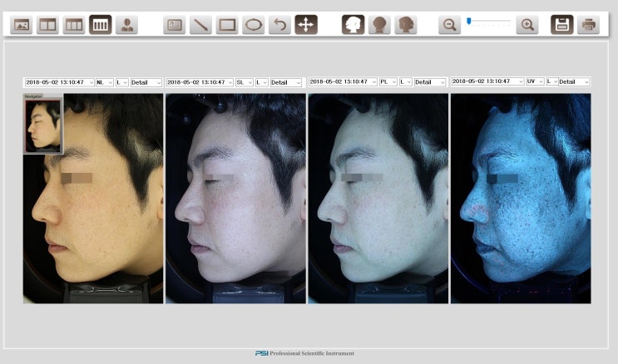
Task: Select the three-panel comparison layout
Action: click(74, 25)
